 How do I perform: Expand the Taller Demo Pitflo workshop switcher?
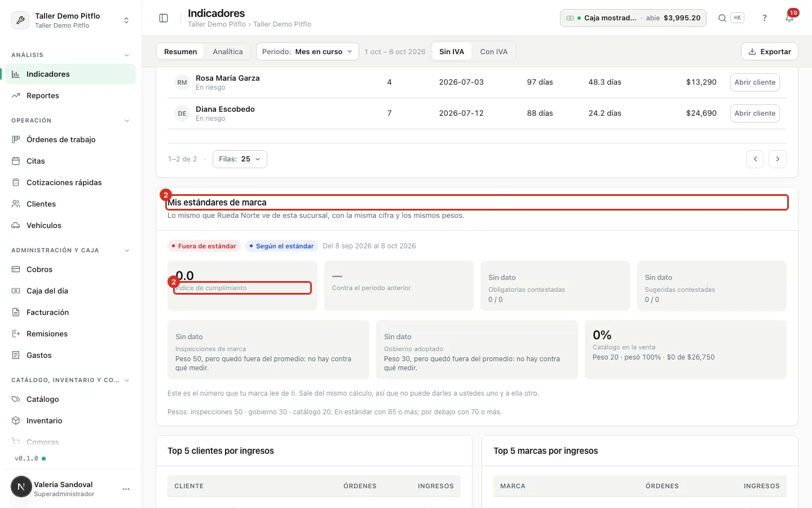(70, 20)
